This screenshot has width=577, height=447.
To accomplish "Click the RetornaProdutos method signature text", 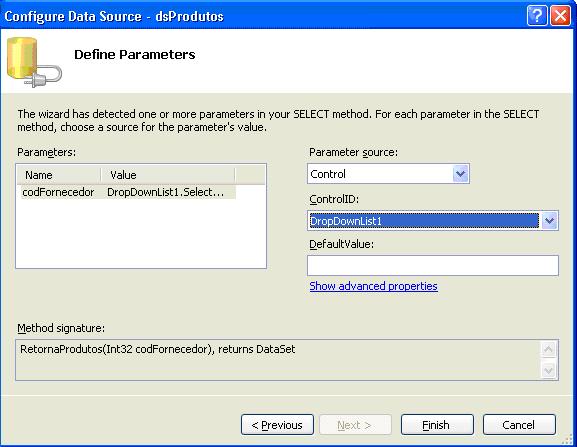I will click(157, 349).
